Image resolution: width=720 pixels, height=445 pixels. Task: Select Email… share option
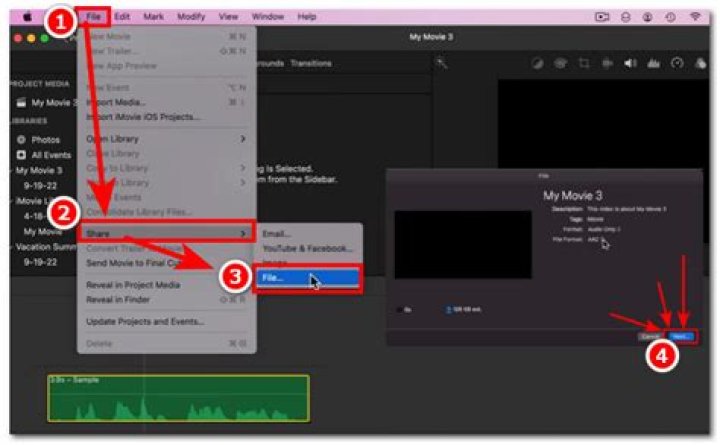click(276, 234)
